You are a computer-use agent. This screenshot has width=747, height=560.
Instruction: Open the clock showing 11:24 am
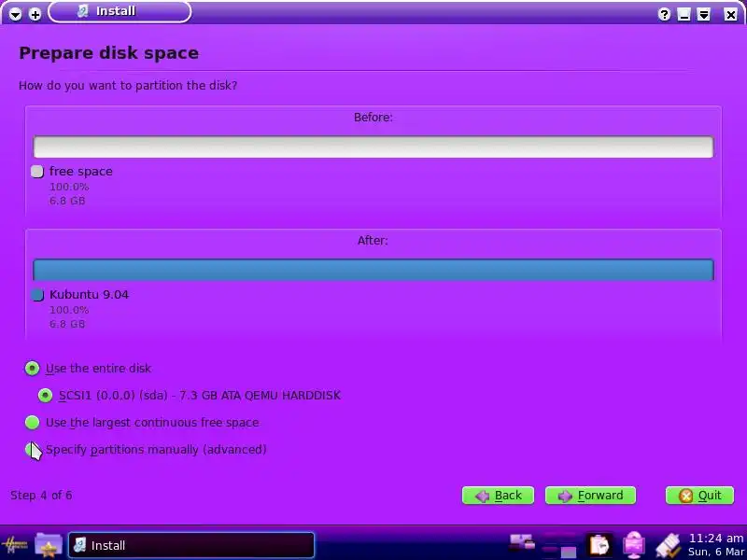pyautogui.click(x=716, y=545)
